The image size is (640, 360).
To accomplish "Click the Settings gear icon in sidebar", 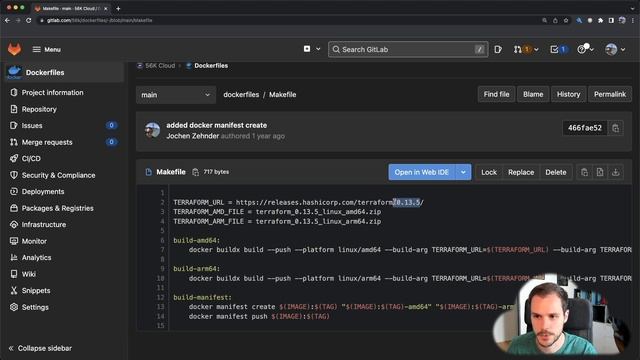I will [14, 307].
